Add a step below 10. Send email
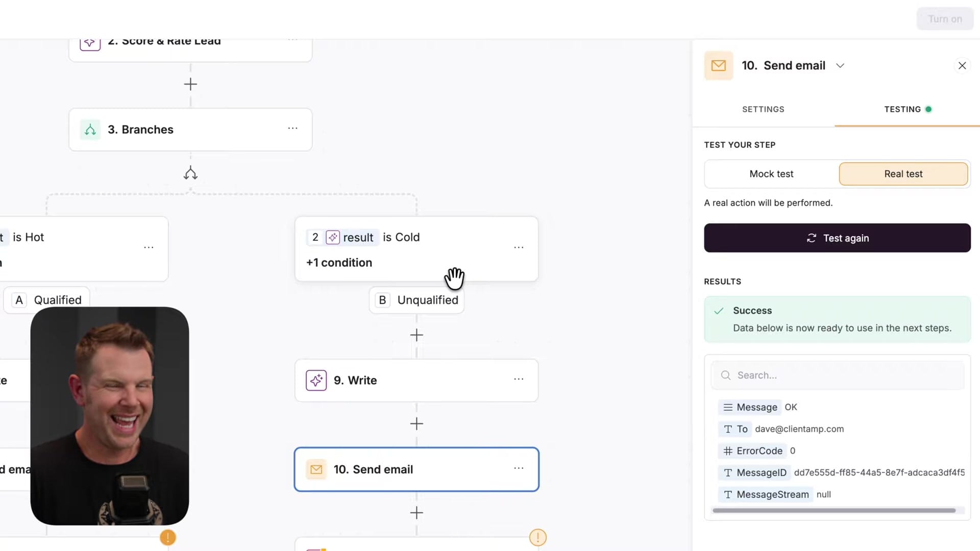The image size is (980, 551). tap(416, 513)
